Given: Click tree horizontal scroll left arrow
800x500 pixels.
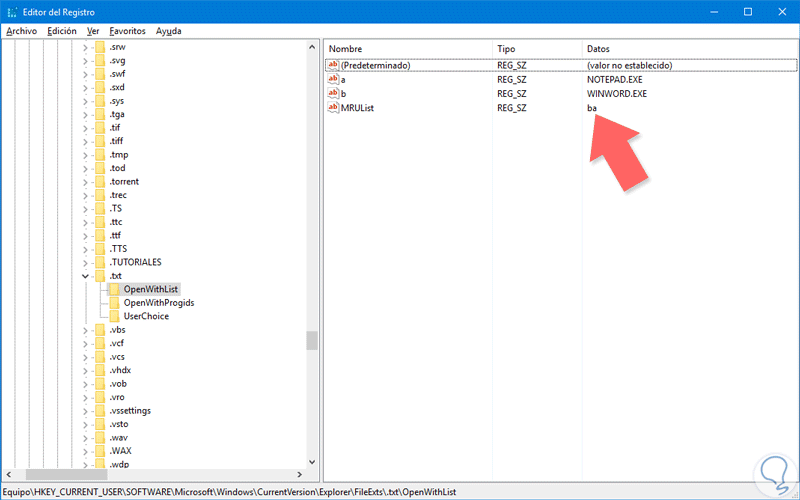Looking at the screenshot, I should (x=9, y=475).
